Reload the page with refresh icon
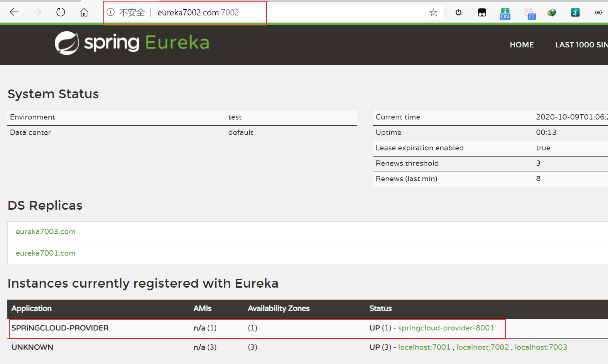608x364 pixels. click(61, 12)
